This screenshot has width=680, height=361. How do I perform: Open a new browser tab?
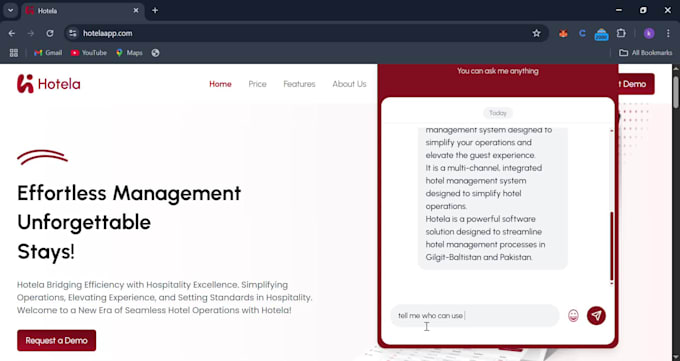point(155,10)
